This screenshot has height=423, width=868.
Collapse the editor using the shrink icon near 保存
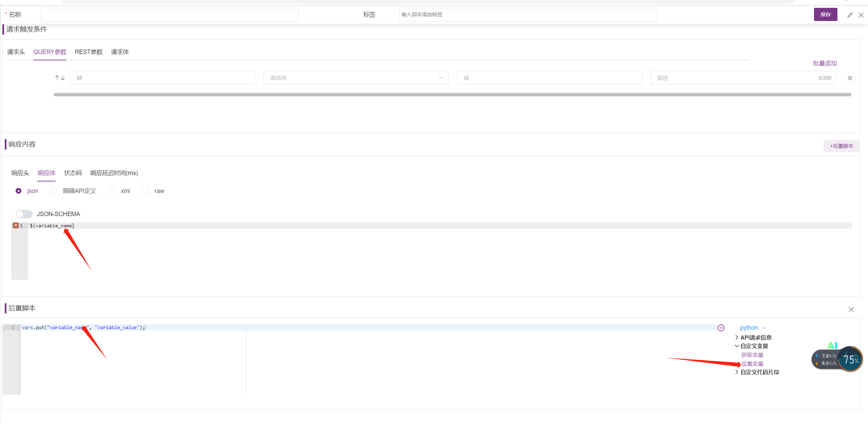pos(850,15)
